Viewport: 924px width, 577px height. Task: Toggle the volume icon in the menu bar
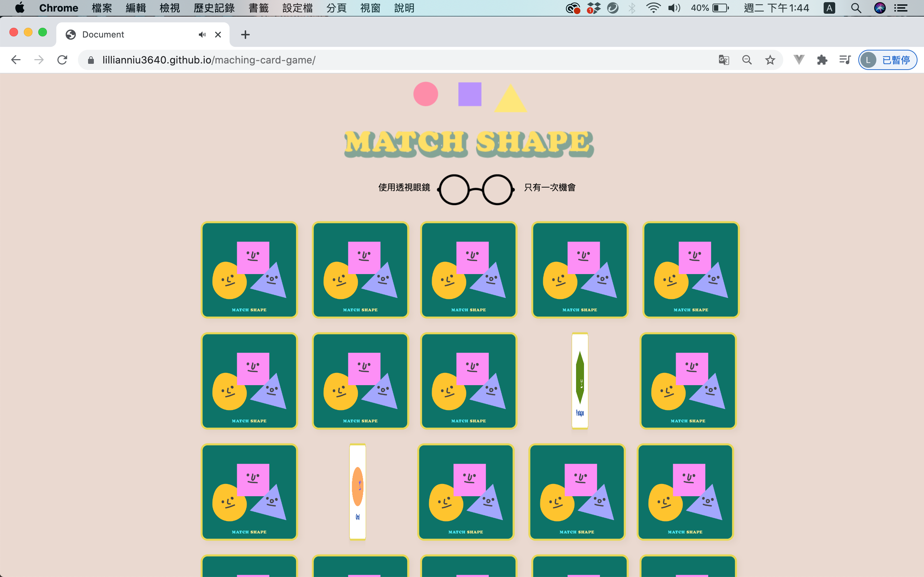674,8
